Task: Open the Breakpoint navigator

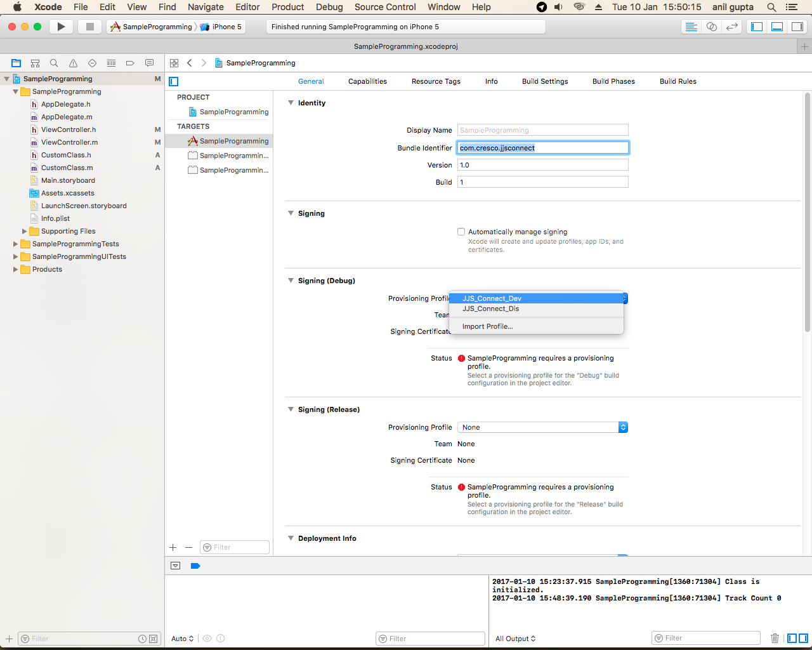Action: [130, 63]
